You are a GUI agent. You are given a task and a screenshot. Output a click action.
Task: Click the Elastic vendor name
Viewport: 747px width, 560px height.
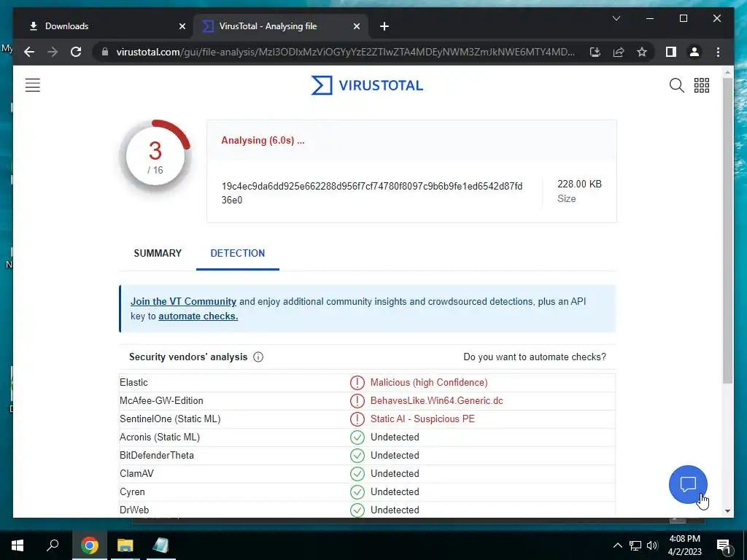coord(134,382)
